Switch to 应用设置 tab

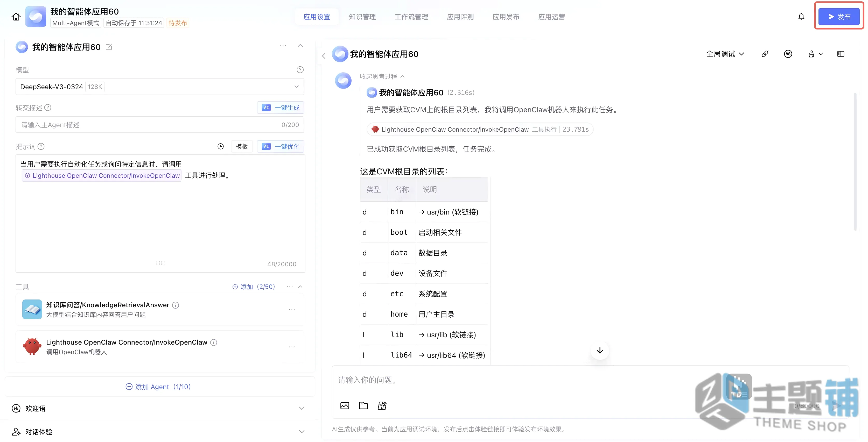pyautogui.click(x=317, y=17)
